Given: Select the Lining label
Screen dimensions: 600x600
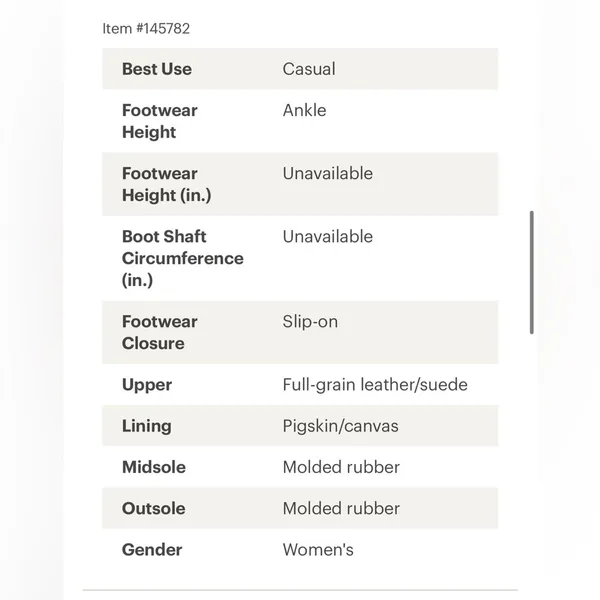Looking at the screenshot, I should tap(147, 426).
